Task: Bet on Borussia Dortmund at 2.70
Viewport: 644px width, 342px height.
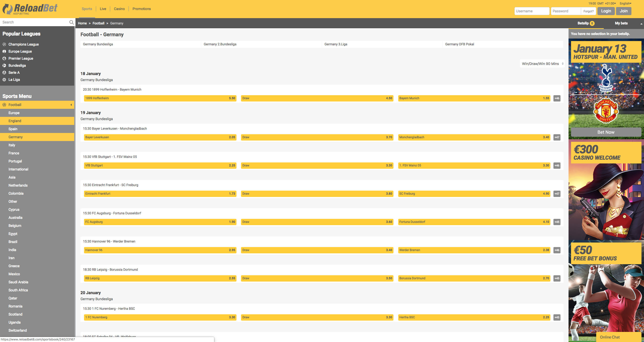Action: coord(474,278)
